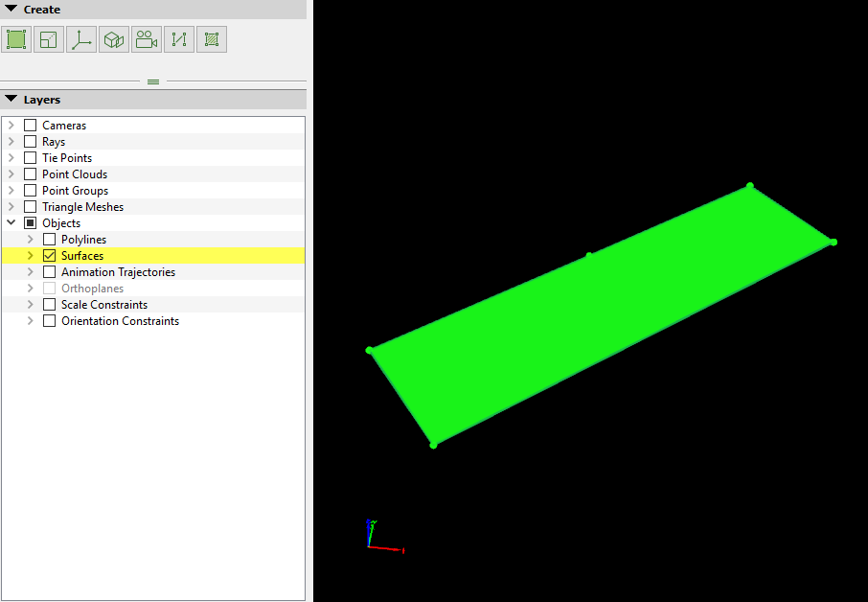The width and height of the screenshot is (868, 602).
Task: Toggle the Animation Trajectories checkbox
Action: (49, 271)
